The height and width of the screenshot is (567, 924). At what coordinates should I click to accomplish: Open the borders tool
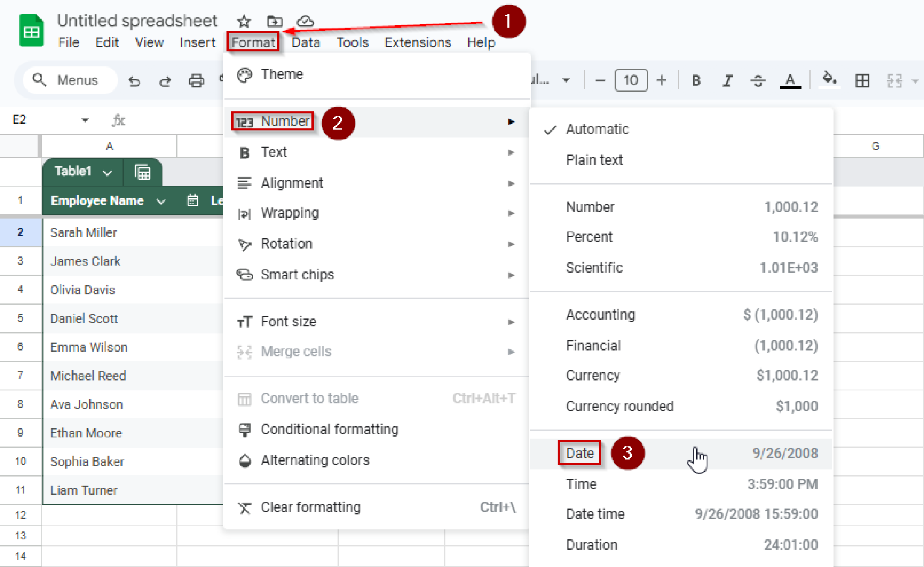pos(862,81)
